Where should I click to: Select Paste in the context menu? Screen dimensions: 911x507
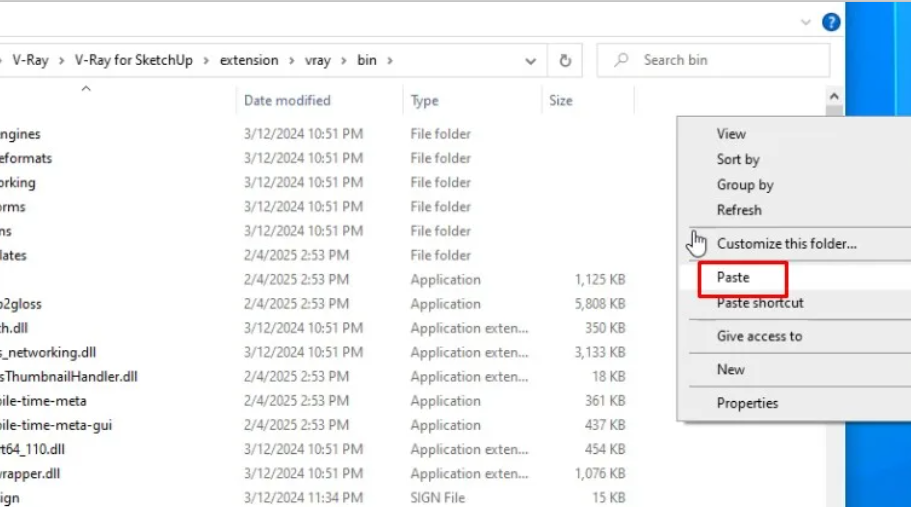click(x=733, y=277)
